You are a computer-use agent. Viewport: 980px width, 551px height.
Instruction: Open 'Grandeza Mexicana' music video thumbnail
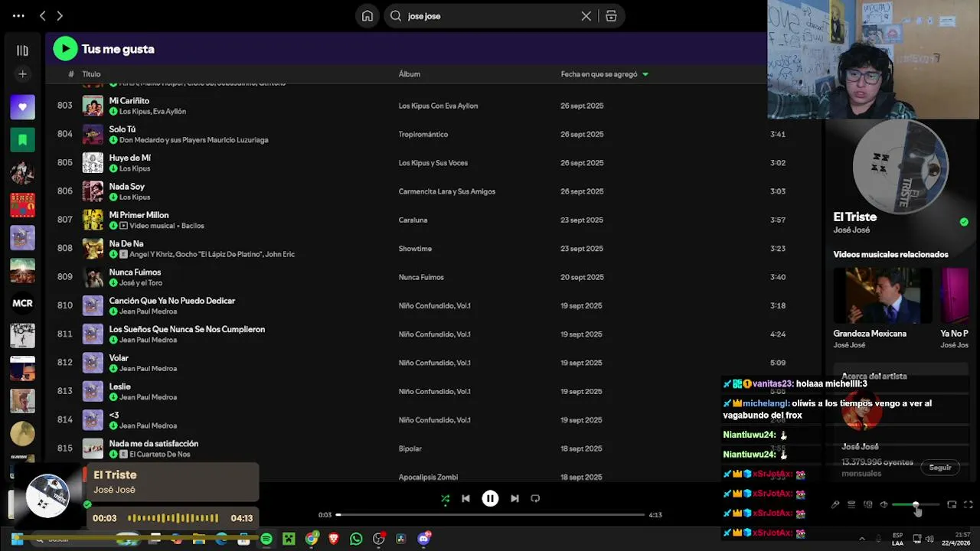[883, 295]
